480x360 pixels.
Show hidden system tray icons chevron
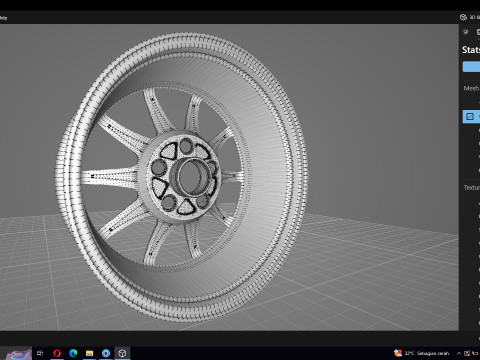[x=459, y=353]
